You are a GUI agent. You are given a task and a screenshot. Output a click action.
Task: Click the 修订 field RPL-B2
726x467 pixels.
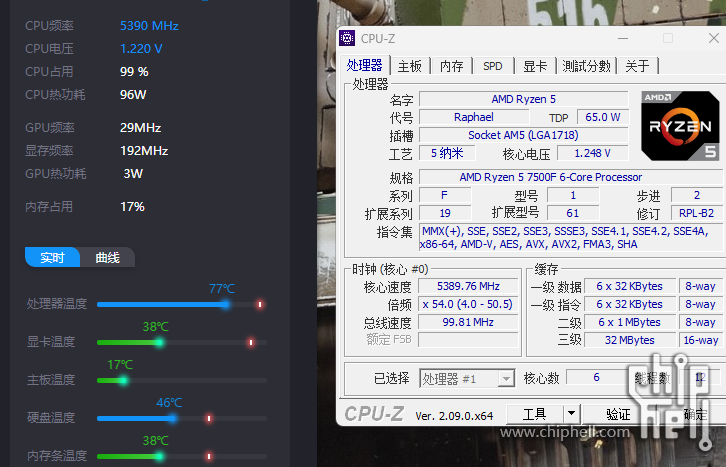coord(696,213)
